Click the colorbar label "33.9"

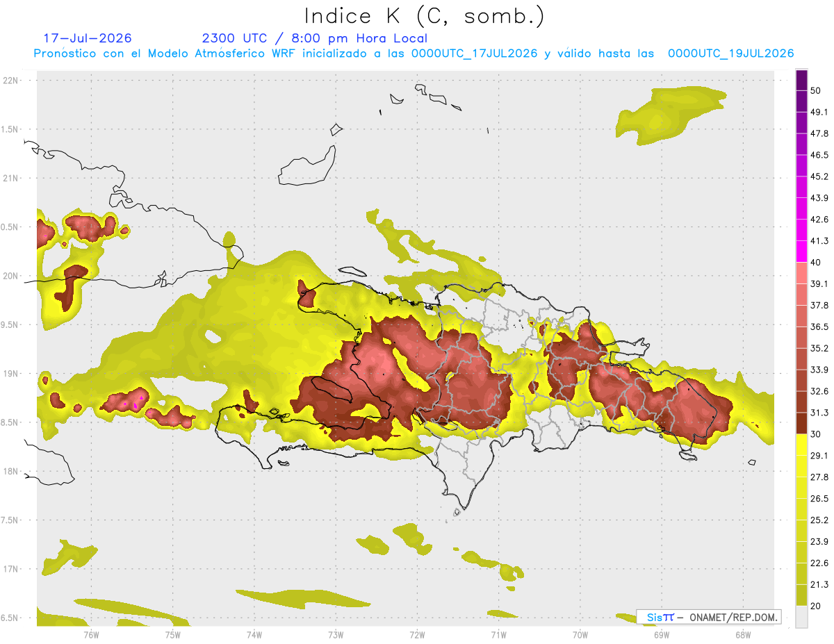[x=819, y=370]
